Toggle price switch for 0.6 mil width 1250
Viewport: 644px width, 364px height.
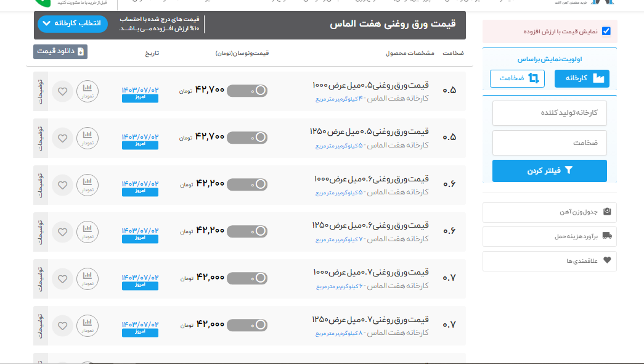pos(247,231)
